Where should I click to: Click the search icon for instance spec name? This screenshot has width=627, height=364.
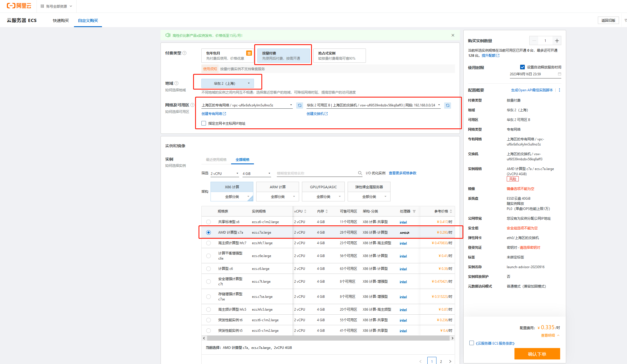point(360,173)
